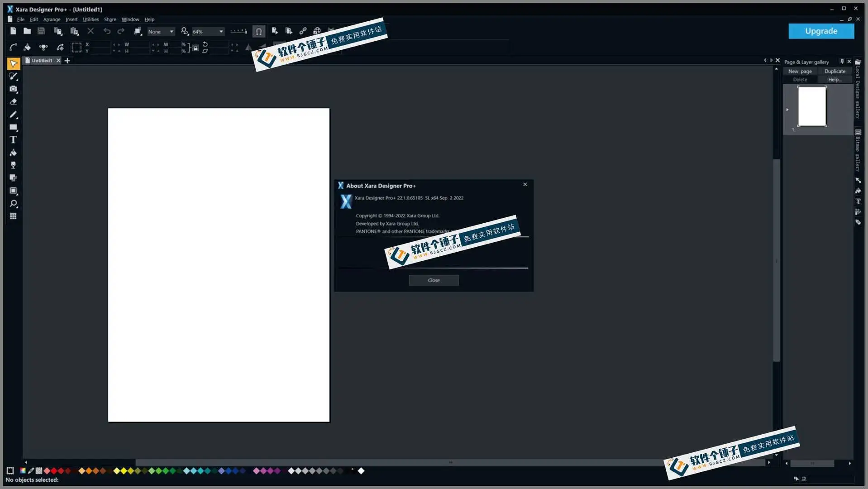
Task: Select page 1 thumbnail in gallery
Action: (812, 106)
